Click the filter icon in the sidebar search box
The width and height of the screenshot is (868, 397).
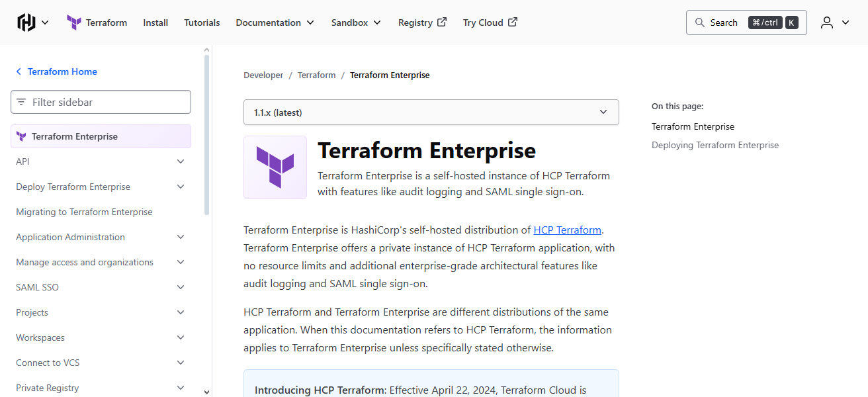point(22,102)
